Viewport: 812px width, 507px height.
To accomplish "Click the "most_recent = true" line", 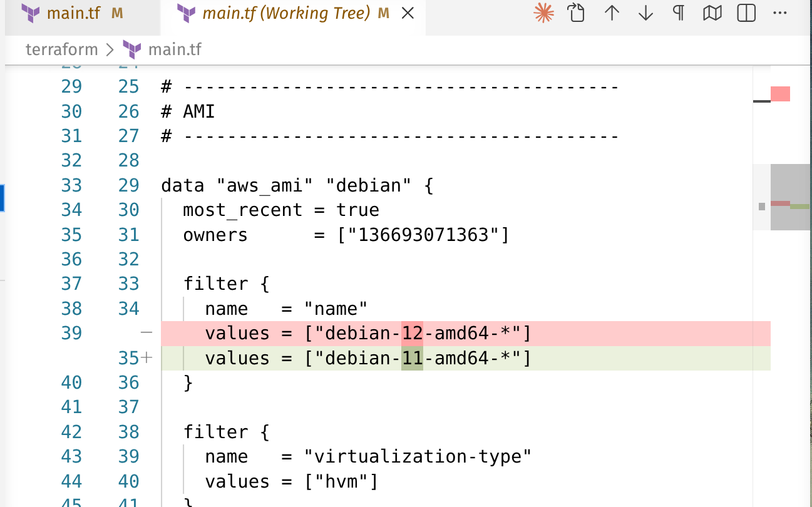I will (x=281, y=210).
